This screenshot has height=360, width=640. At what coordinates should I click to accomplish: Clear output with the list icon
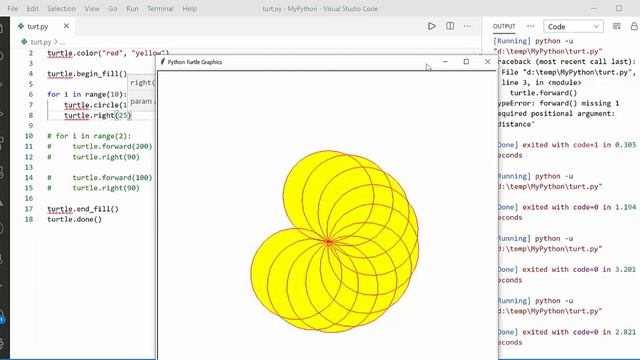(616, 26)
